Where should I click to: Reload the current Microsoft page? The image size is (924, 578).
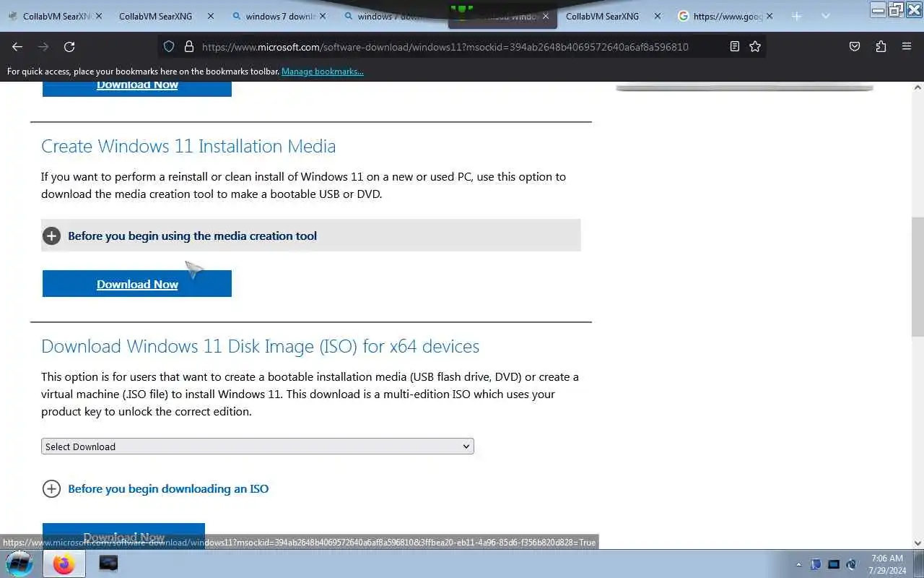click(x=69, y=46)
